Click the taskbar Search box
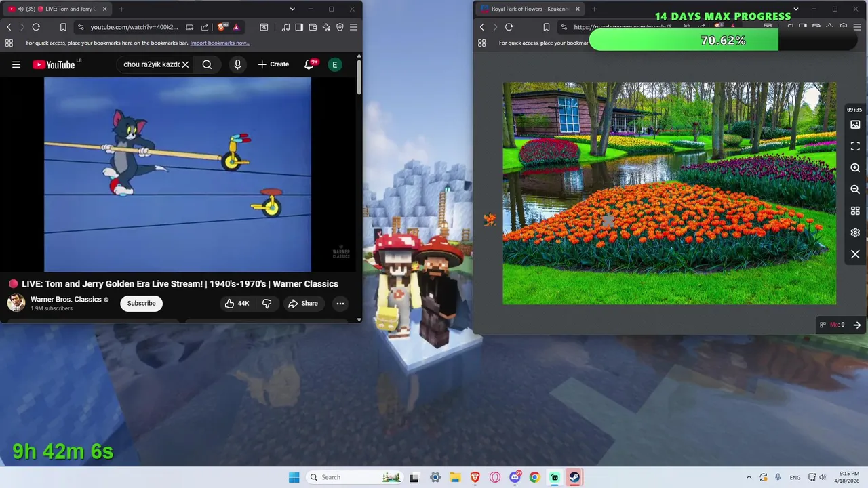 [355, 477]
